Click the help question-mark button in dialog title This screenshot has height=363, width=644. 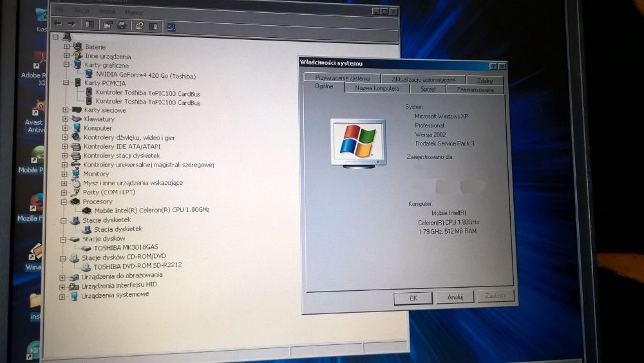(493, 66)
